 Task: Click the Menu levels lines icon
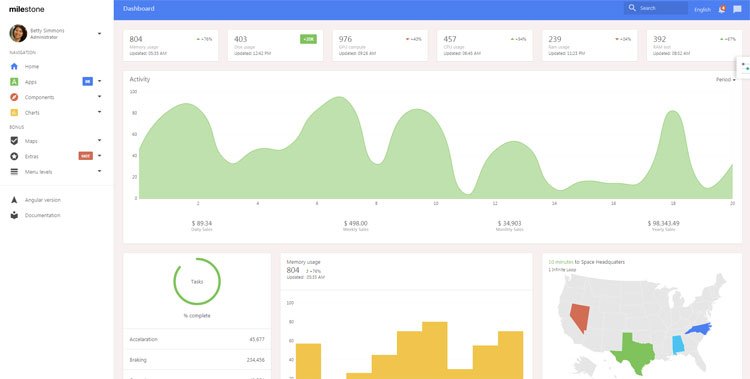click(14, 172)
